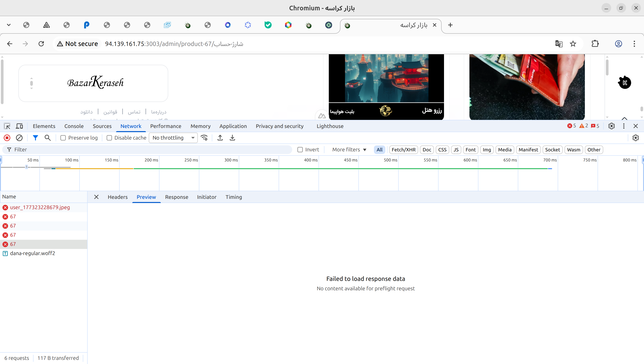This screenshot has height=364, width=644.
Task: Toggle the network filter funnel icon
Action: (35, 138)
